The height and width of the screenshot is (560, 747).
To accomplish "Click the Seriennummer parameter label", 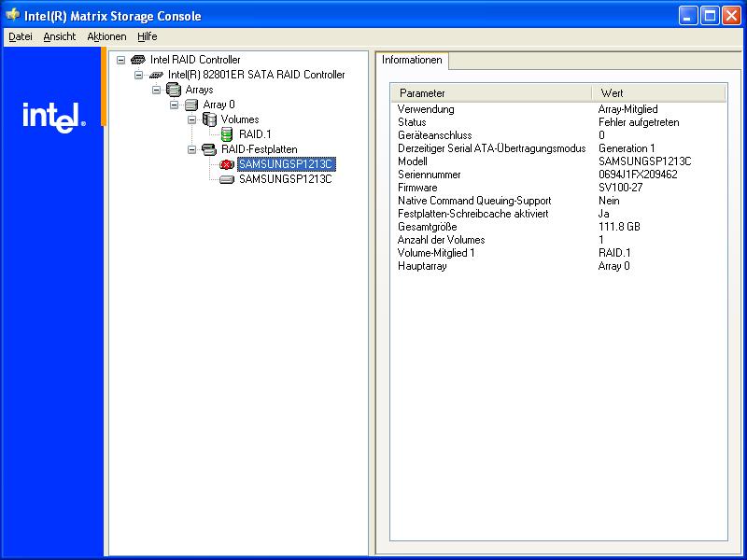I will 430,175.
